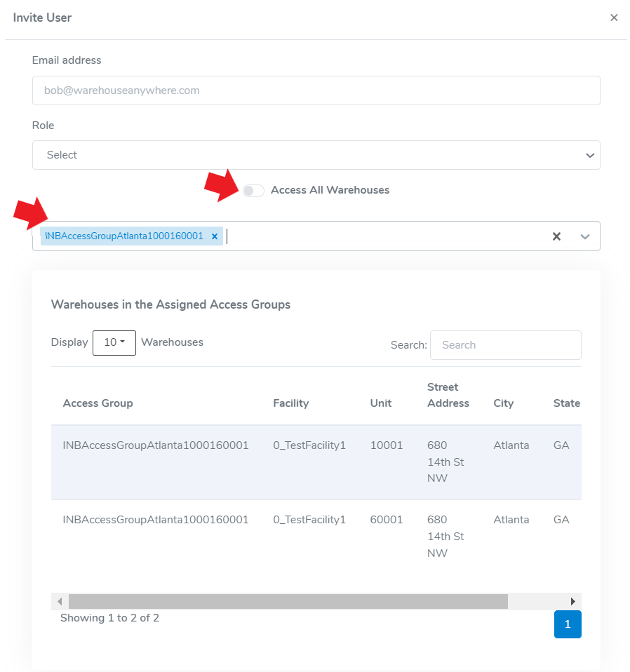Click the warehouse Search box
This screenshot has width=630, height=672.
(505, 345)
